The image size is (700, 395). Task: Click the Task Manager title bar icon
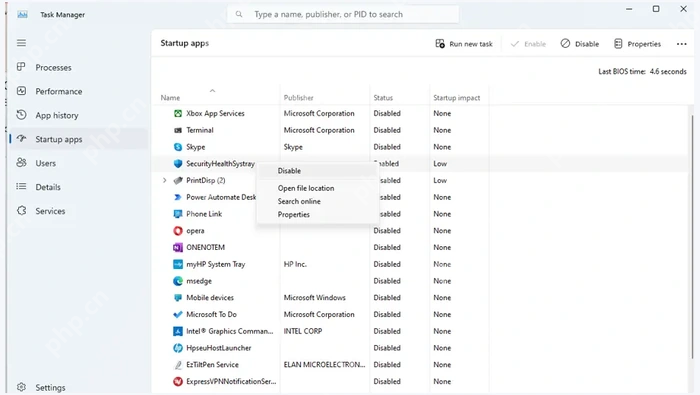pyautogui.click(x=22, y=14)
